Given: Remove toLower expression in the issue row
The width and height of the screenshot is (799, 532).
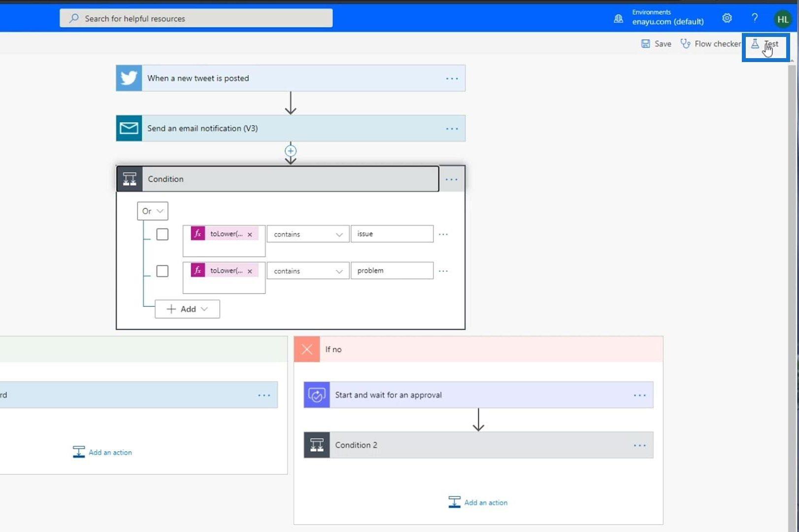Looking at the screenshot, I should [x=250, y=234].
